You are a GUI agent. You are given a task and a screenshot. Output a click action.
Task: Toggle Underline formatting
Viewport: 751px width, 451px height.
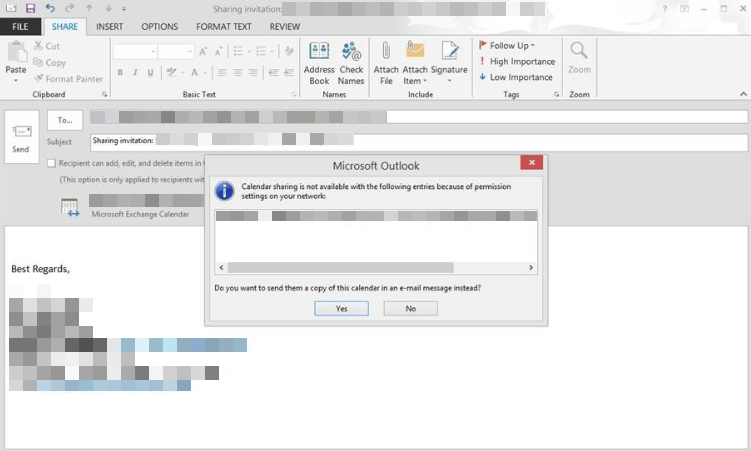150,72
